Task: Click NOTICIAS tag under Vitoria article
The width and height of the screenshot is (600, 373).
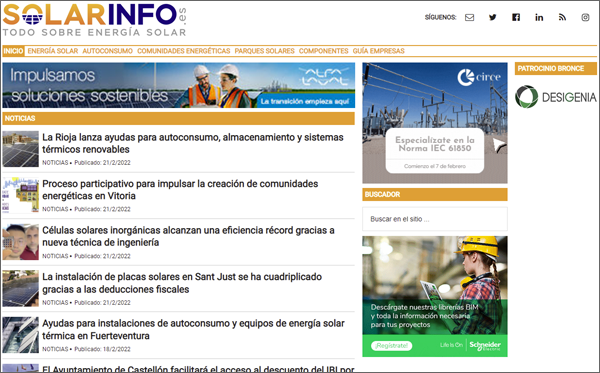Action: coord(55,209)
